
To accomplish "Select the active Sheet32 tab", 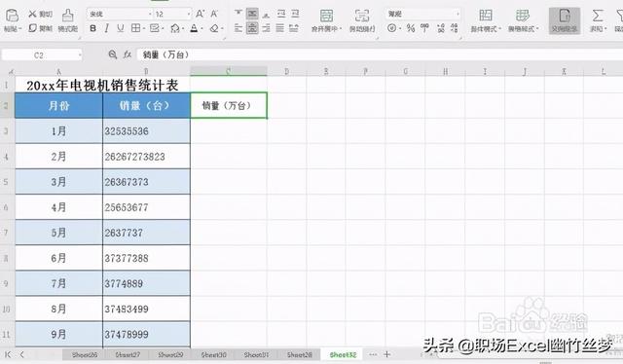I will (x=343, y=354).
